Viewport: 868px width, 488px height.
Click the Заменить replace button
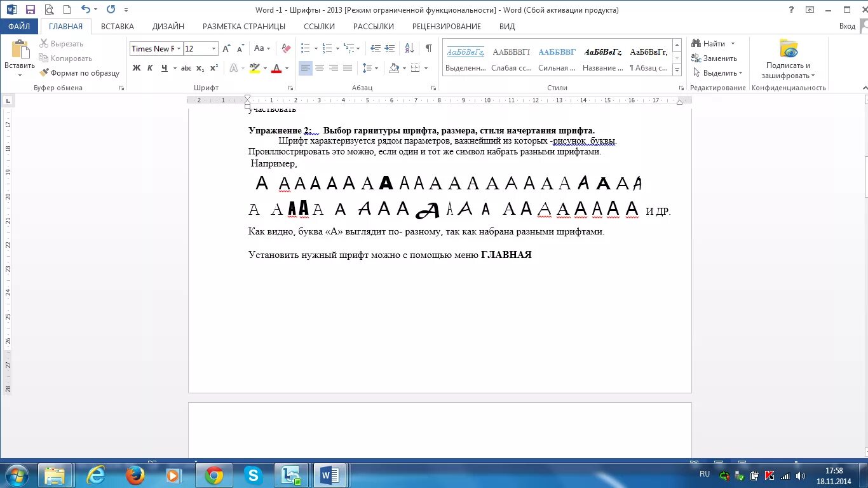point(714,58)
